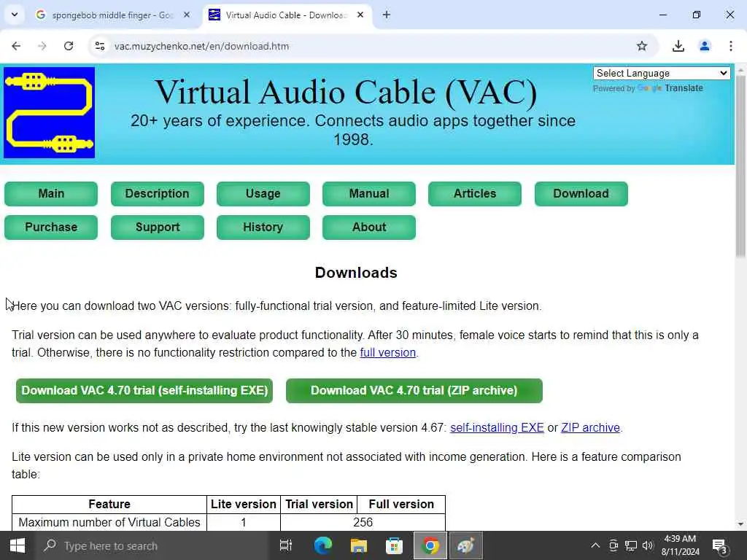Launch Microsoft Edge from the taskbar
Screen dimensions: 747x560
322,545
